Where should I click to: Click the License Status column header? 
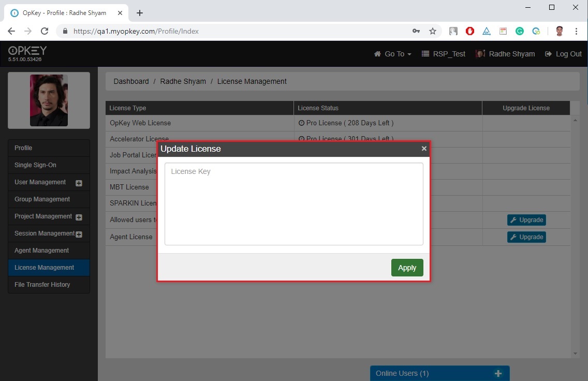[x=388, y=108]
